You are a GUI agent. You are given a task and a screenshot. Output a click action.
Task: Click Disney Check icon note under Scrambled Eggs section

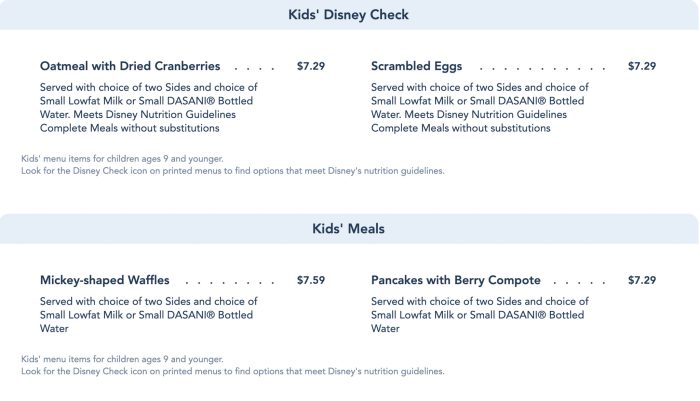point(232,171)
